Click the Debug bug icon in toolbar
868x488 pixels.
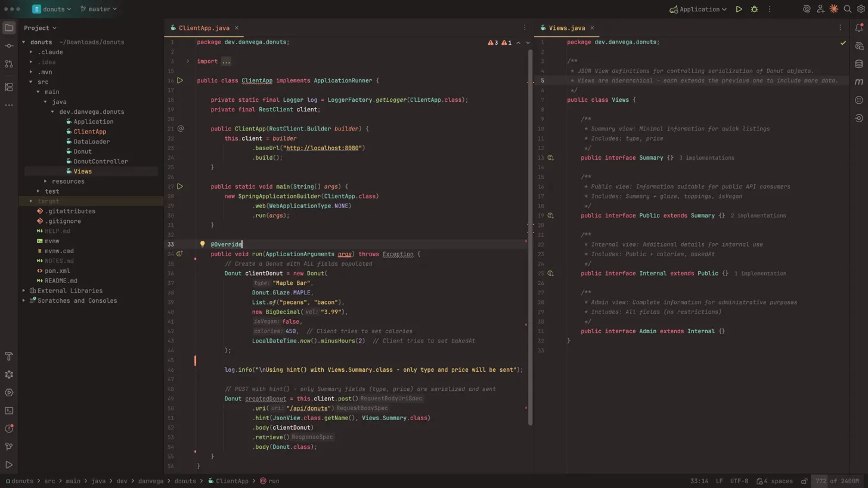pyautogui.click(x=754, y=9)
